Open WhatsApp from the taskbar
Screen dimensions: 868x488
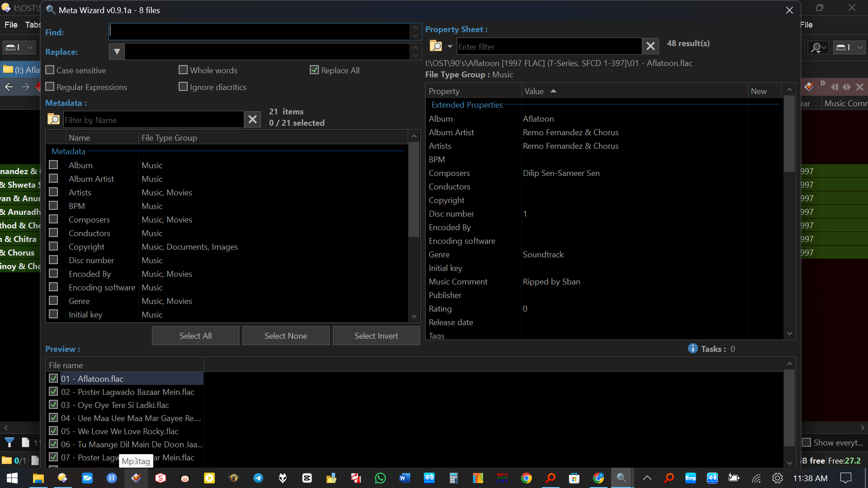pyautogui.click(x=380, y=478)
